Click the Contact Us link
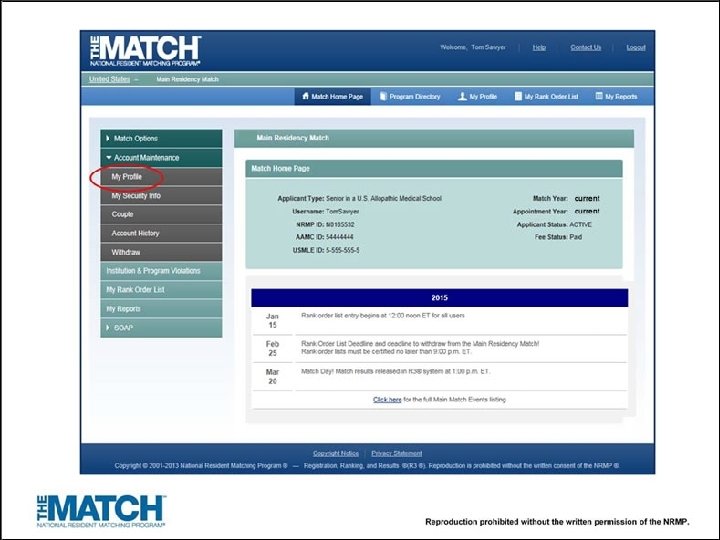 point(585,47)
